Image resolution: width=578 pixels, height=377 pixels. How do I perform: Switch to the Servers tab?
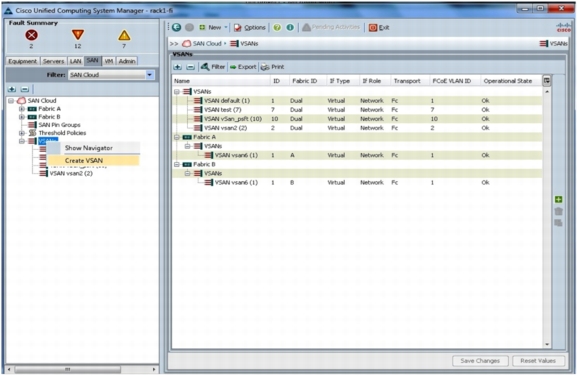[x=53, y=61]
